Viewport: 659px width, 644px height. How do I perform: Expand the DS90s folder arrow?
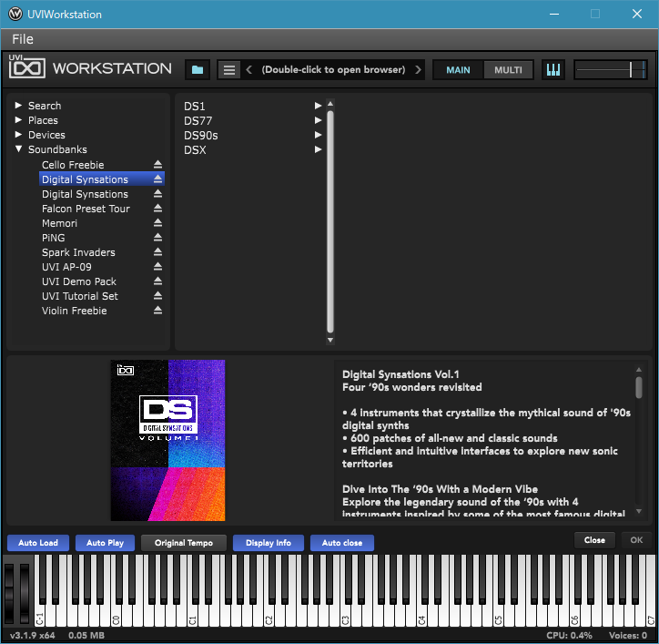tap(318, 135)
